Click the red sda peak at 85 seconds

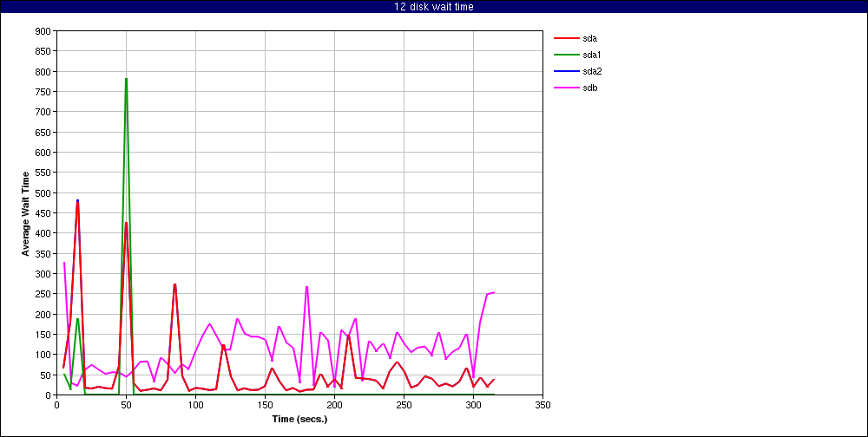(x=175, y=285)
